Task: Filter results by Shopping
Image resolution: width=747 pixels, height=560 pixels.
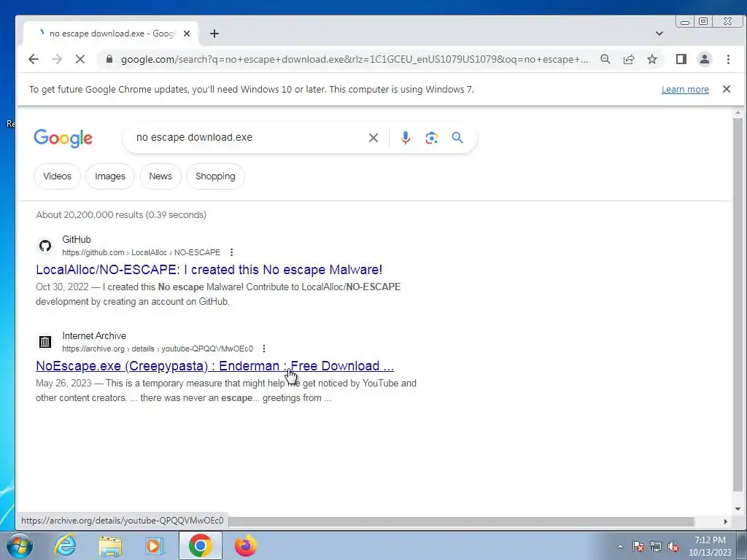Action: [215, 176]
